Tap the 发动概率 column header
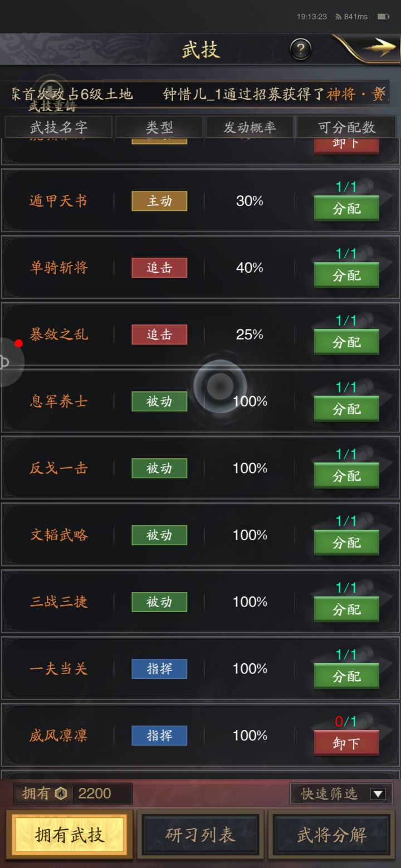This screenshot has height=868, width=401. pos(249,127)
